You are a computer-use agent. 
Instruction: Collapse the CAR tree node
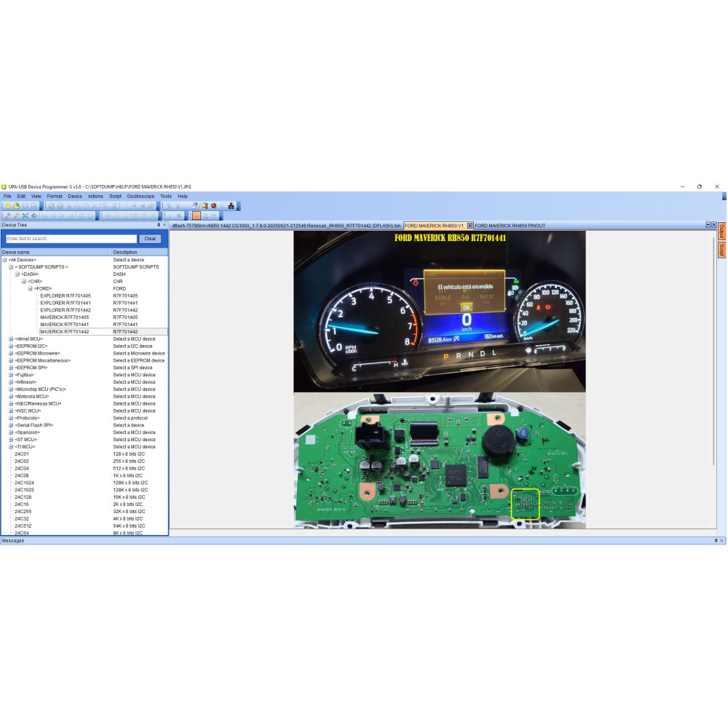click(x=24, y=281)
